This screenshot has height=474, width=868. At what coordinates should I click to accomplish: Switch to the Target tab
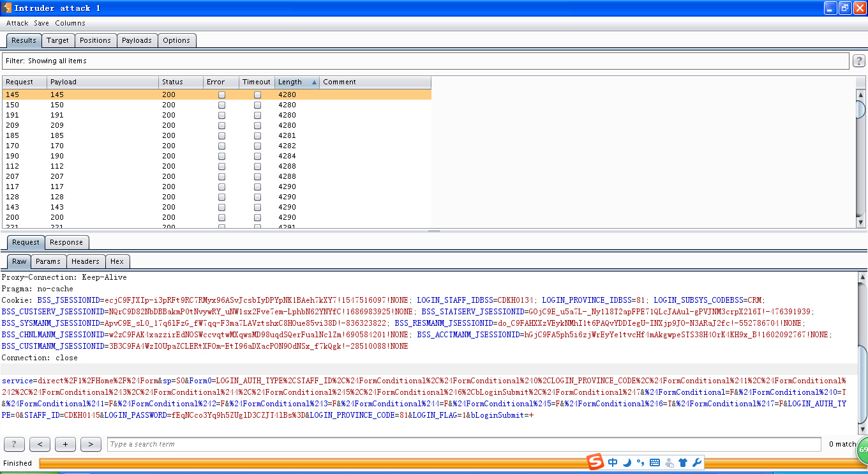click(x=57, y=40)
